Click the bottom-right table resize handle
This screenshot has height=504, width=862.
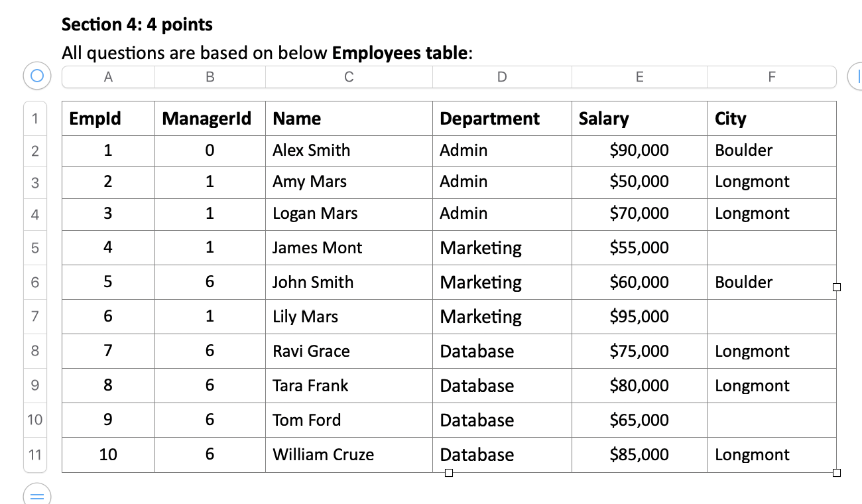pyautogui.click(x=835, y=473)
